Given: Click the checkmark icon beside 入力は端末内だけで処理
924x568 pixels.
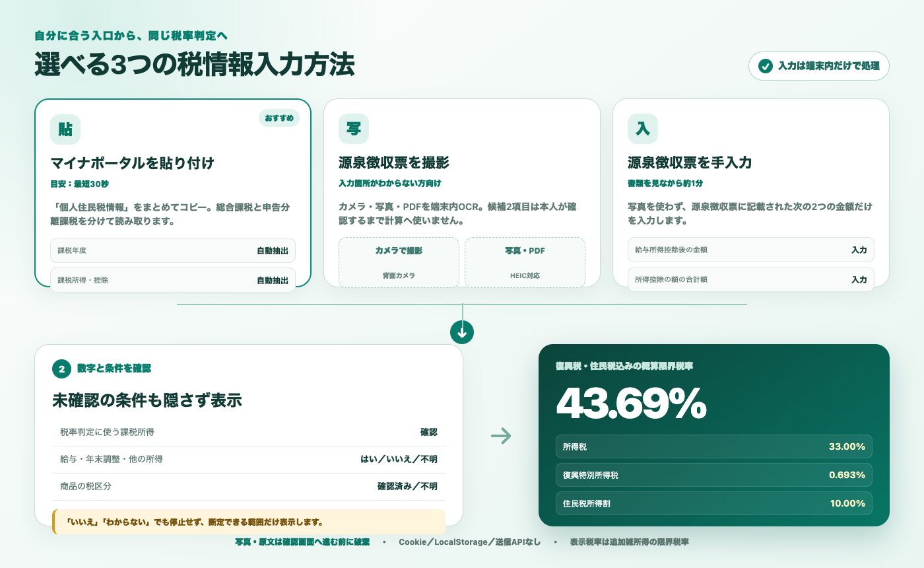Looking at the screenshot, I should click(x=766, y=66).
